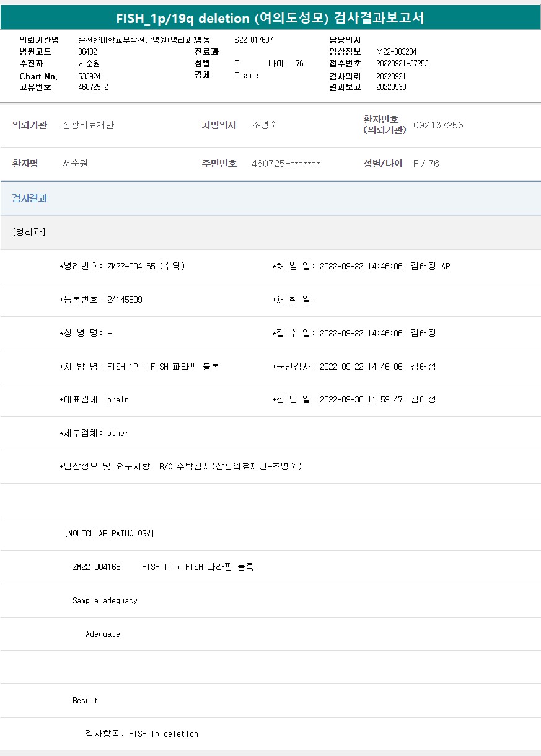Click the Tissue specimen value

click(246, 75)
